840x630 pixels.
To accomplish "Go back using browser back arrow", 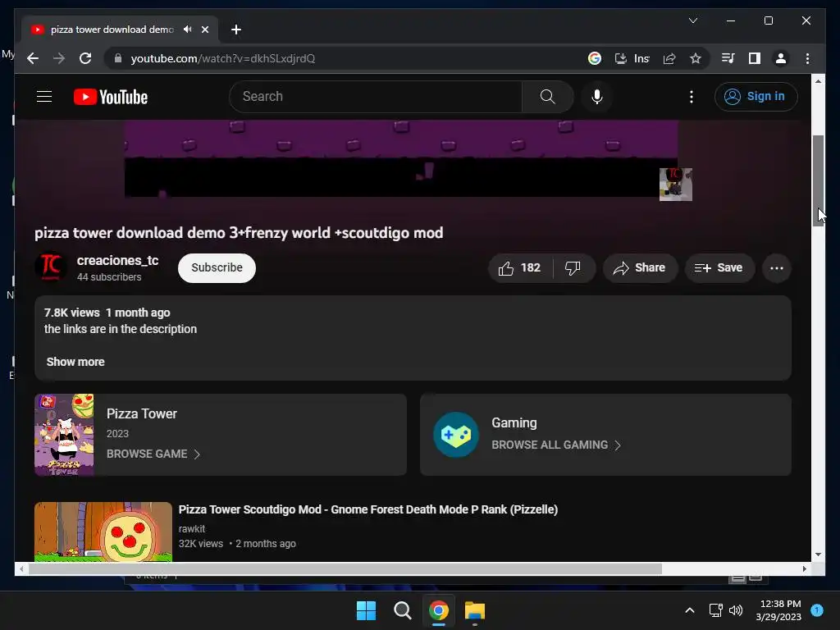I will 33,58.
